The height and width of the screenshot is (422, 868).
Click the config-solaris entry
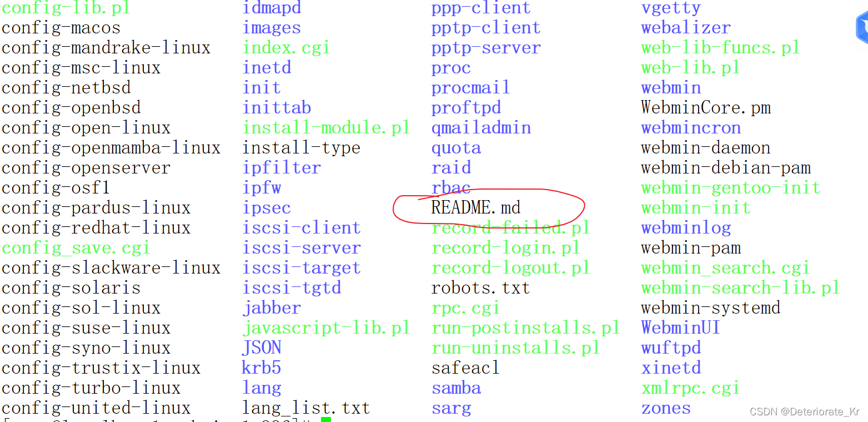(x=71, y=288)
